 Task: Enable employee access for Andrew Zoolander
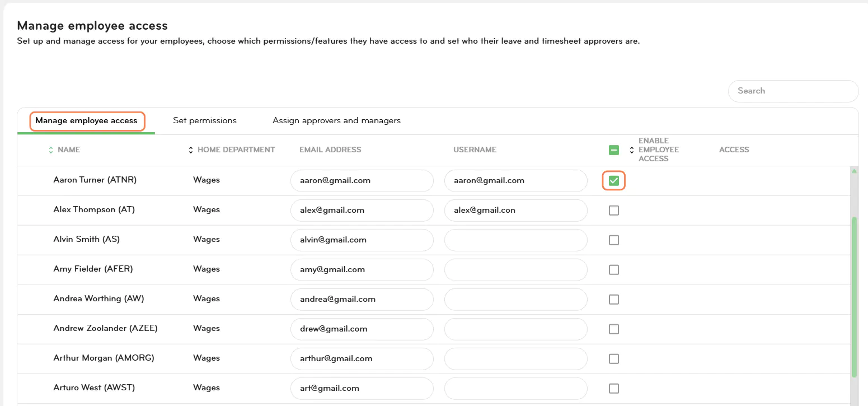pos(614,329)
